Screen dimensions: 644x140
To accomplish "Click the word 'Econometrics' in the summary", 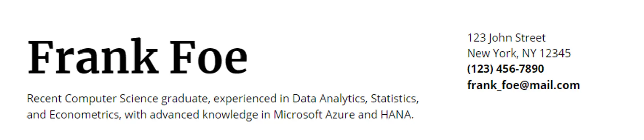I will (x=84, y=115).
